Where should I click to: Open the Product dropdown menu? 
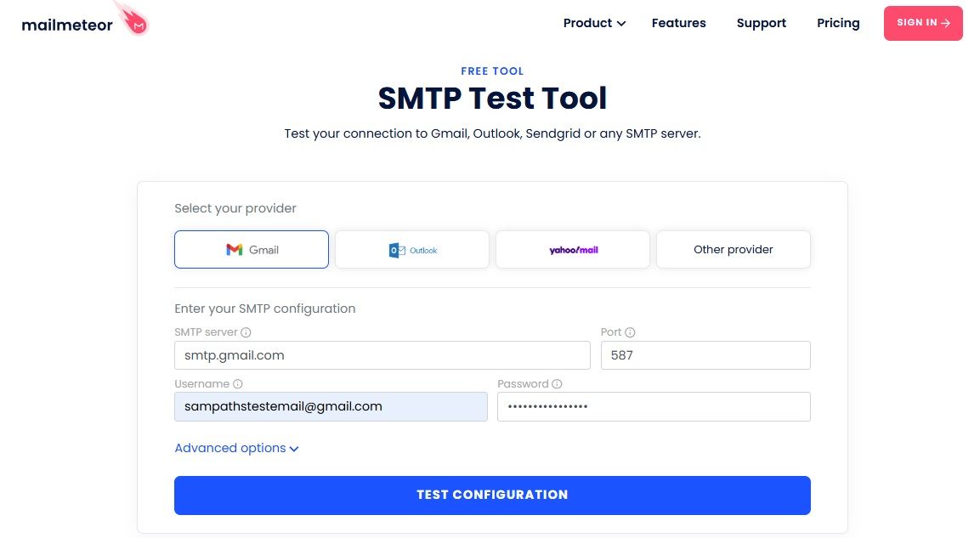point(593,23)
